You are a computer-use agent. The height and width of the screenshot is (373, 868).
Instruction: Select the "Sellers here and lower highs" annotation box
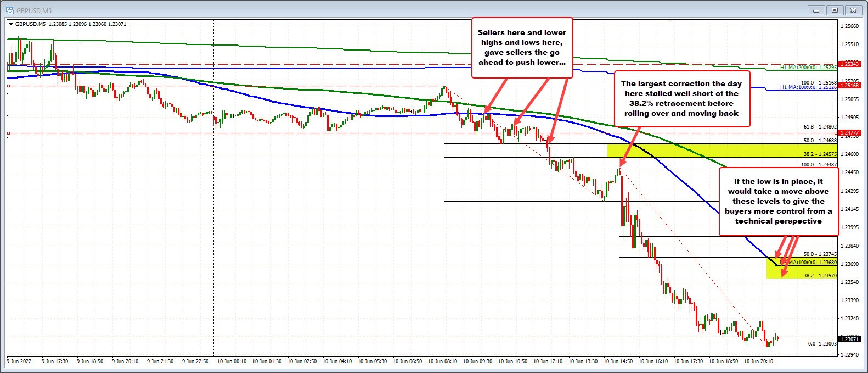(x=522, y=47)
